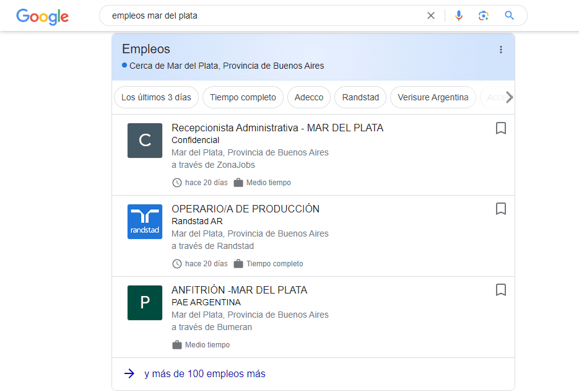579x392 pixels.
Task: Open the Empleos panel three-dot menu
Action: [501, 50]
